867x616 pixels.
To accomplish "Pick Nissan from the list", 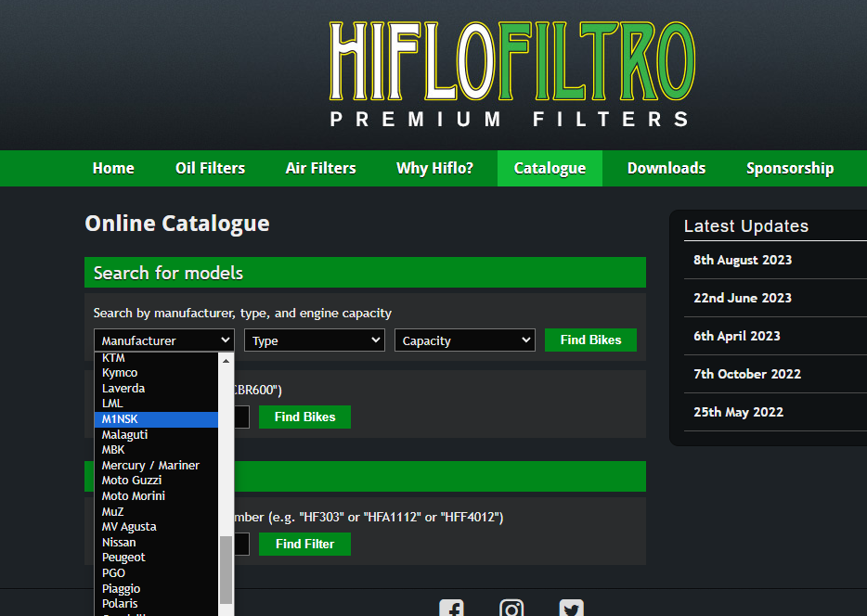I will pyautogui.click(x=157, y=542).
